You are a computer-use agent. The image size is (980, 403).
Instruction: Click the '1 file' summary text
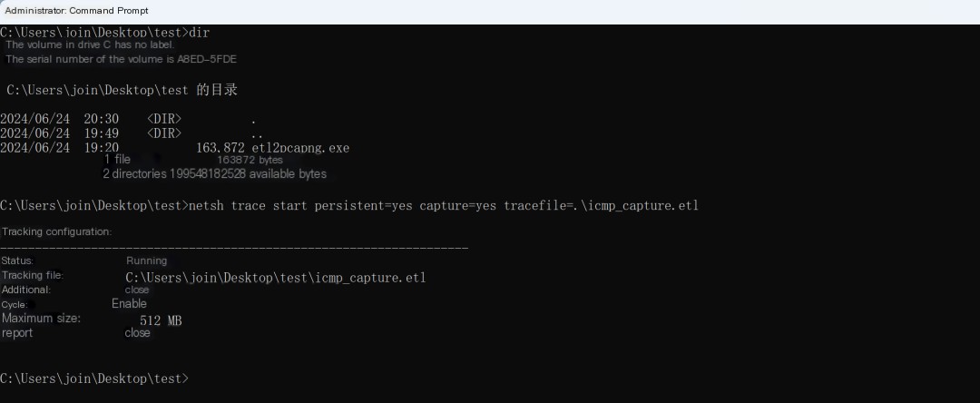click(117, 160)
